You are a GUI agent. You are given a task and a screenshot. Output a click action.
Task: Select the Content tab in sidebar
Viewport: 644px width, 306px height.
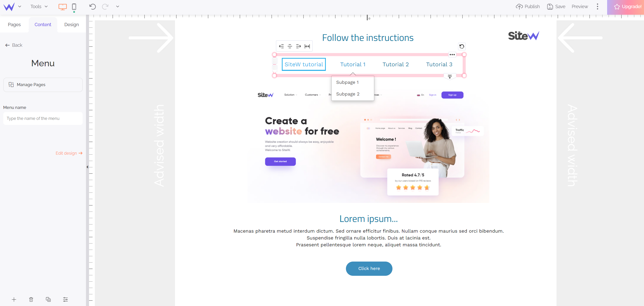[43, 25]
